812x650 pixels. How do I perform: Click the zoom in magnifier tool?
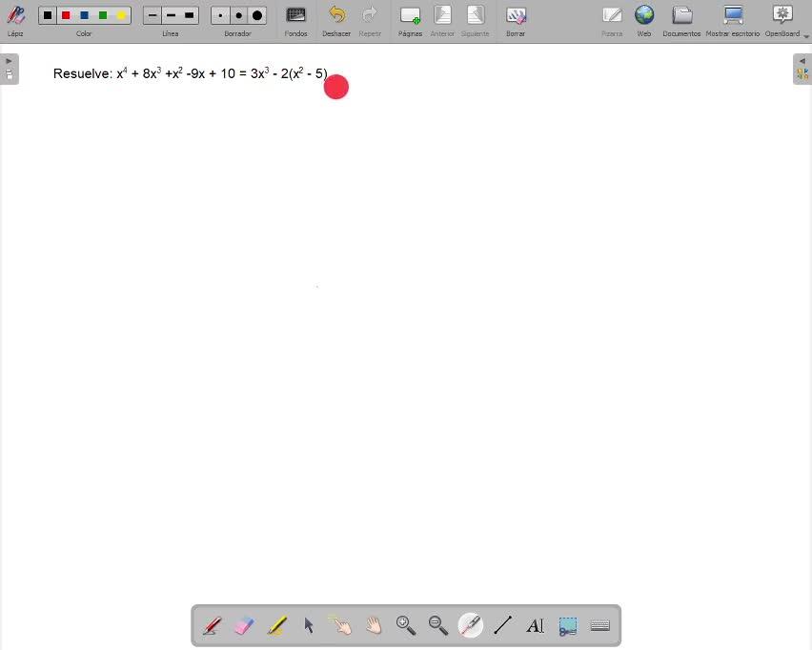pos(406,625)
